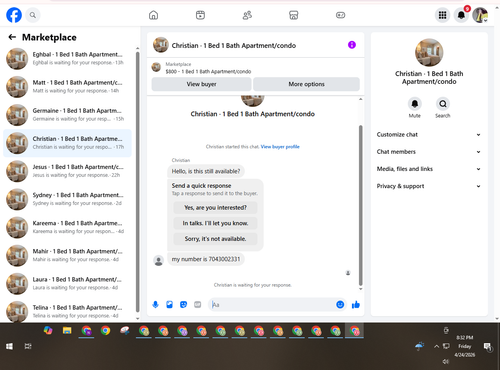Open the Laura conversation
Viewport: 500px width, 370px height.
67,283
